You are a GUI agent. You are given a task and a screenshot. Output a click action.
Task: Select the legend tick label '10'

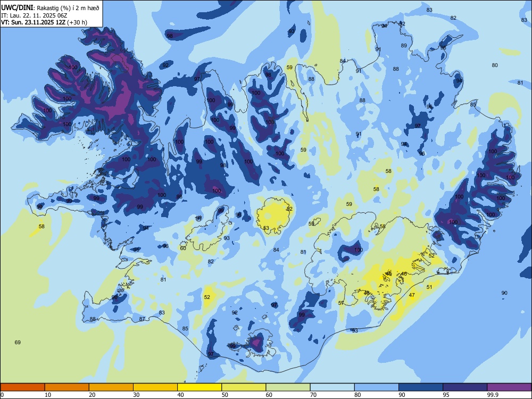click(48, 395)
